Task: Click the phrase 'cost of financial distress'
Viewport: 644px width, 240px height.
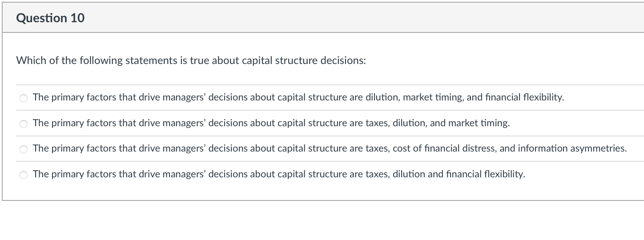Action: [x=444, y=148]
